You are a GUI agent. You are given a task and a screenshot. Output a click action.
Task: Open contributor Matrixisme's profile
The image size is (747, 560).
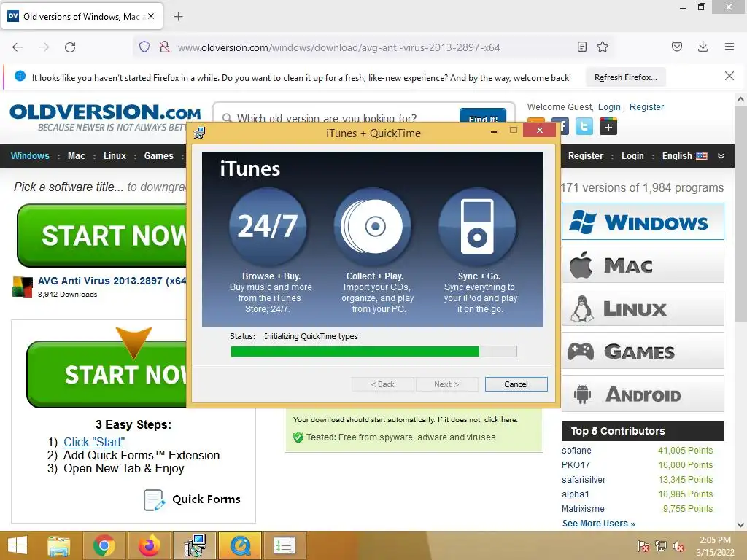(x=583, y=508)
